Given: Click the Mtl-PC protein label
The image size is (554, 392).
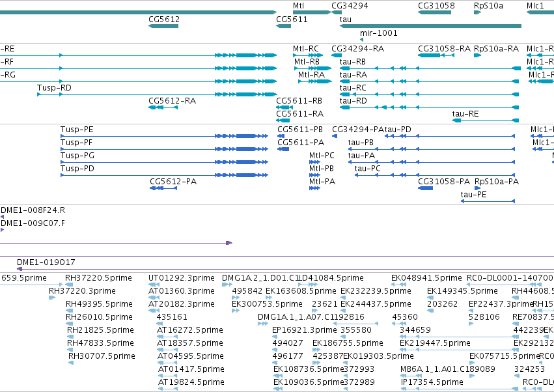Looking at the screenshot, I should 322,156.
